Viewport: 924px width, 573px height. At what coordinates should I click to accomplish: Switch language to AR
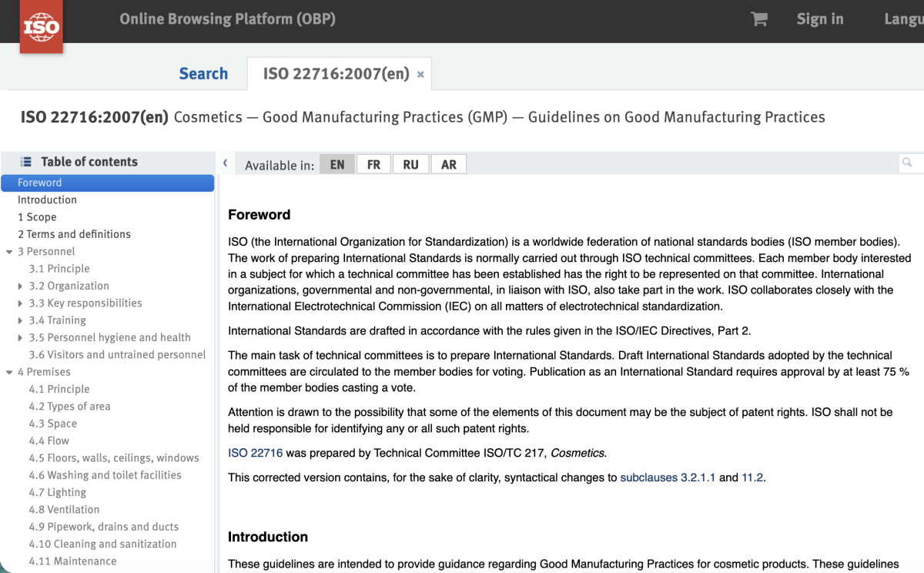pos(449,165)
